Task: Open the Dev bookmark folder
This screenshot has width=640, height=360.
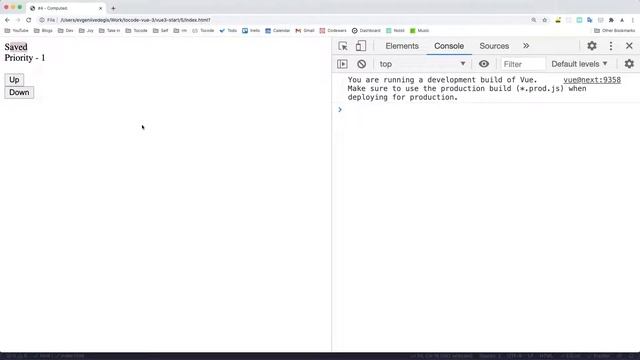Action: 66,31
